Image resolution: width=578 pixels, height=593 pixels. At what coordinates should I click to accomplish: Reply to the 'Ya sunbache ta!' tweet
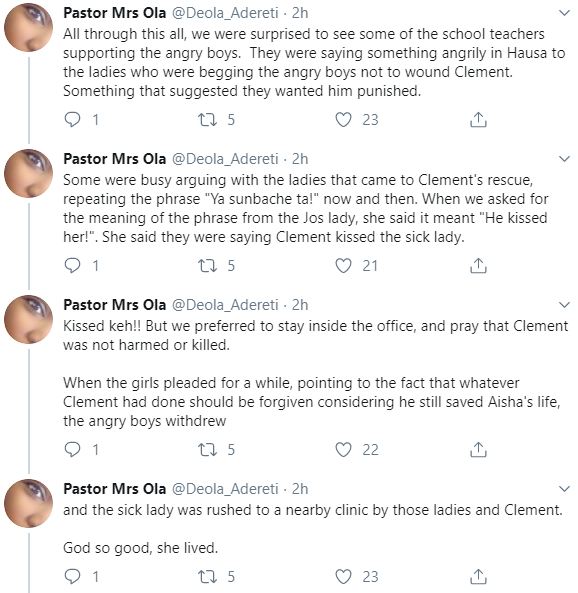(x=72, y=265)
